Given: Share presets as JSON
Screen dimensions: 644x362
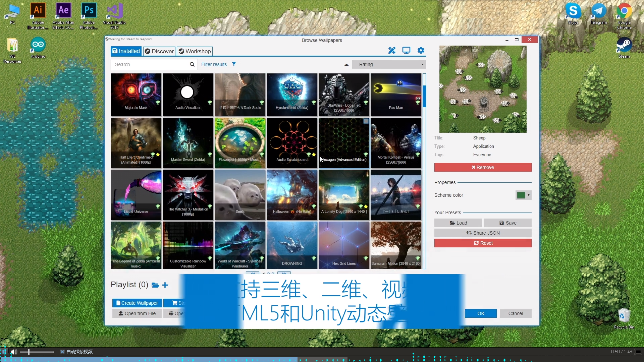Looking at the screenshot, I should [483, 233].
